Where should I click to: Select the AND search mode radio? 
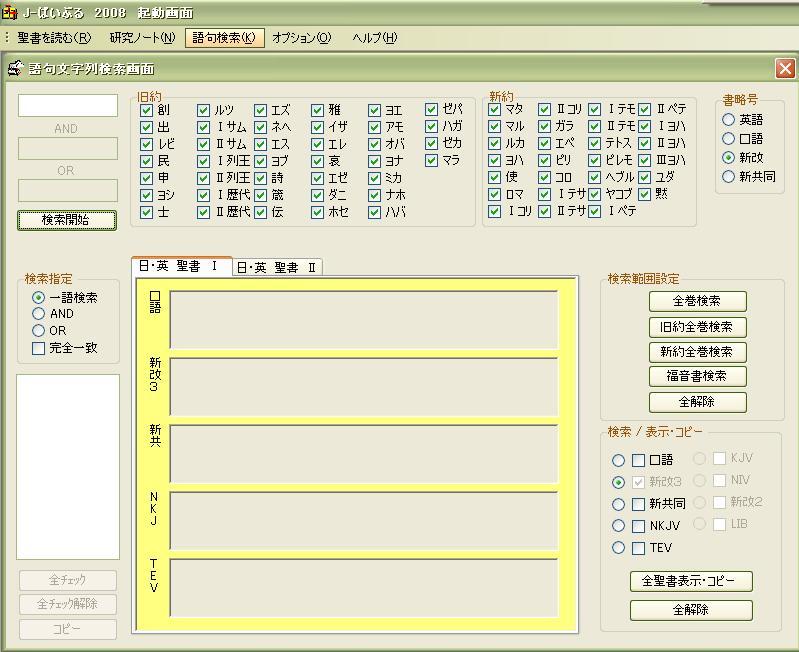pos(38,314)
